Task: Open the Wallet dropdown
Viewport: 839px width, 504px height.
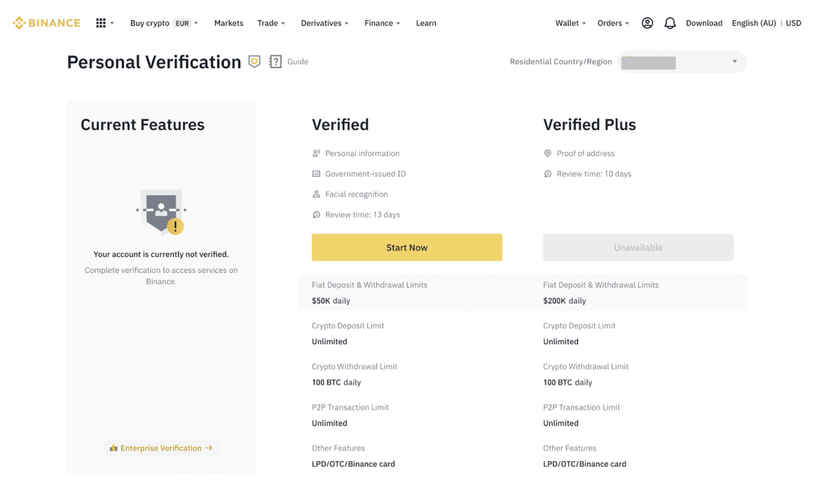Action: (569, 23)
